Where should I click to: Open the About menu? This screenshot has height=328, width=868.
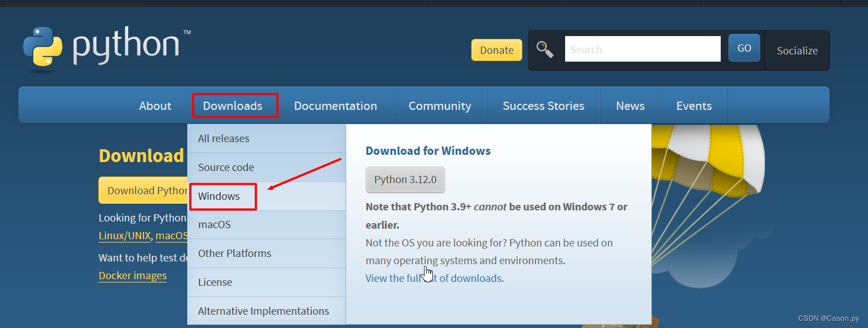155,105
